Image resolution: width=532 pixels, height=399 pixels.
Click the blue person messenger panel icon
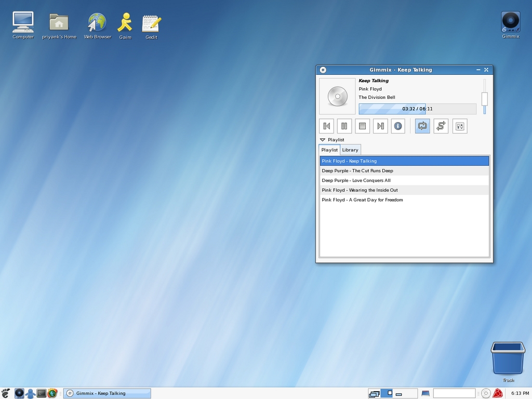click(31, 393)
